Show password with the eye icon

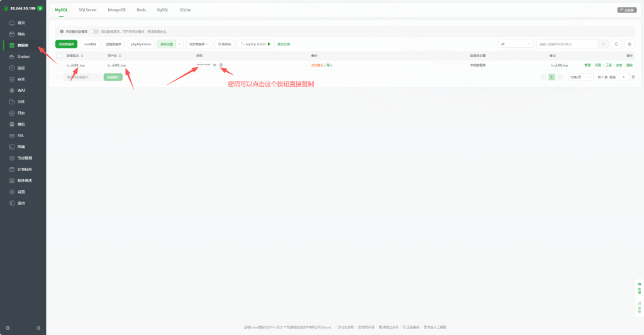214,65
